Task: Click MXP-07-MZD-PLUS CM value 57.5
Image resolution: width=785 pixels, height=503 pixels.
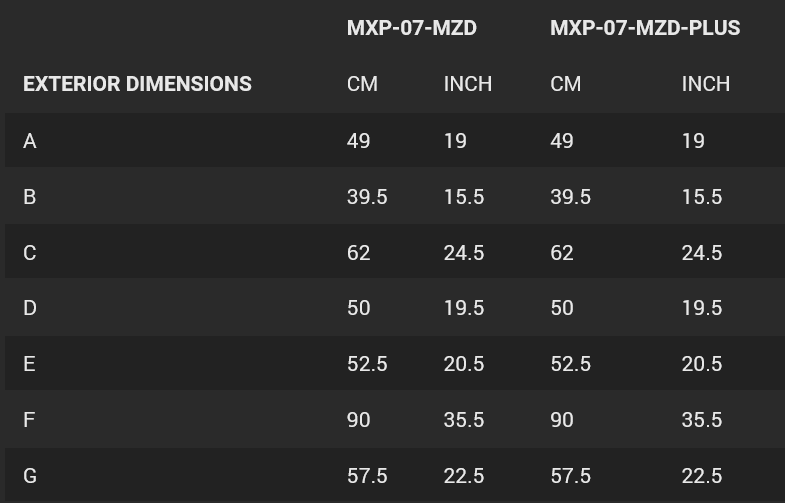Action: (571, 475)
